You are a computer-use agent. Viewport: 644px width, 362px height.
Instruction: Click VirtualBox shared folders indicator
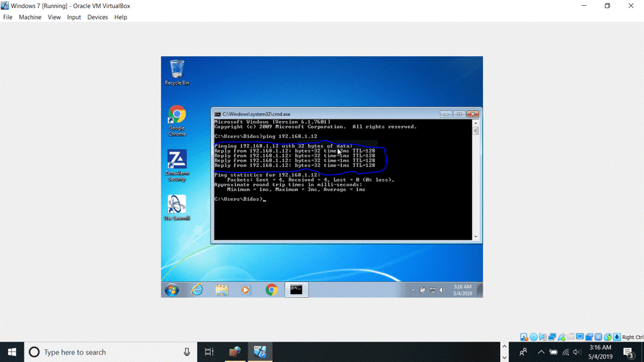pos(571,337)
